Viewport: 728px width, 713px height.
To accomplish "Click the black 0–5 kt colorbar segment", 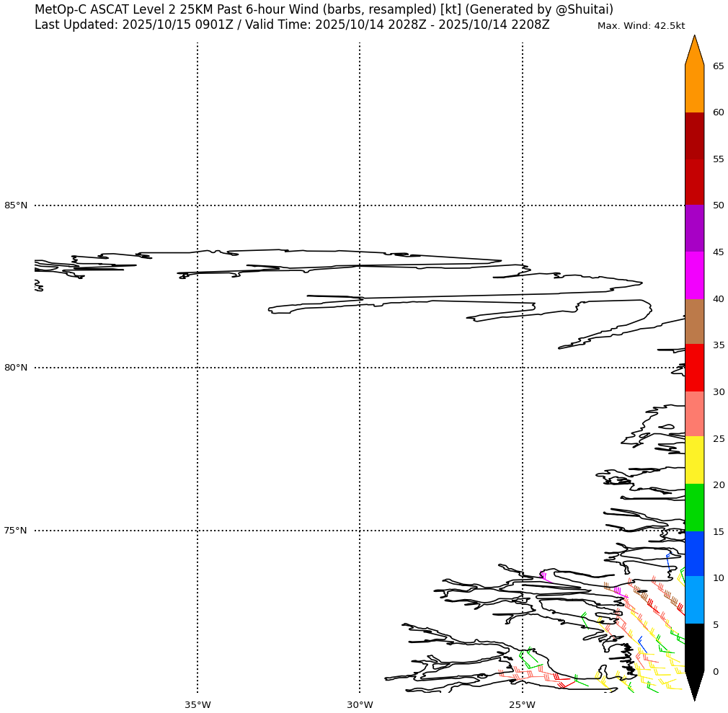I will tap(694, 647).
